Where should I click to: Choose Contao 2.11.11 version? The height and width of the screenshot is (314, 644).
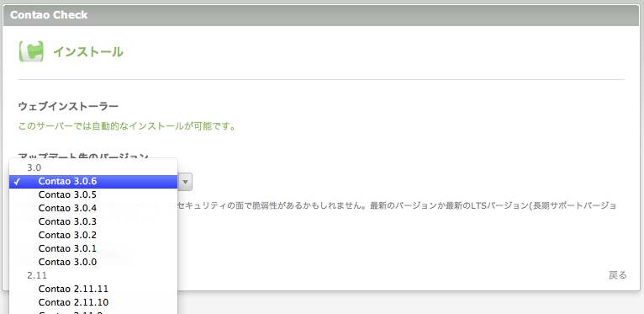(x=93, y=290)
